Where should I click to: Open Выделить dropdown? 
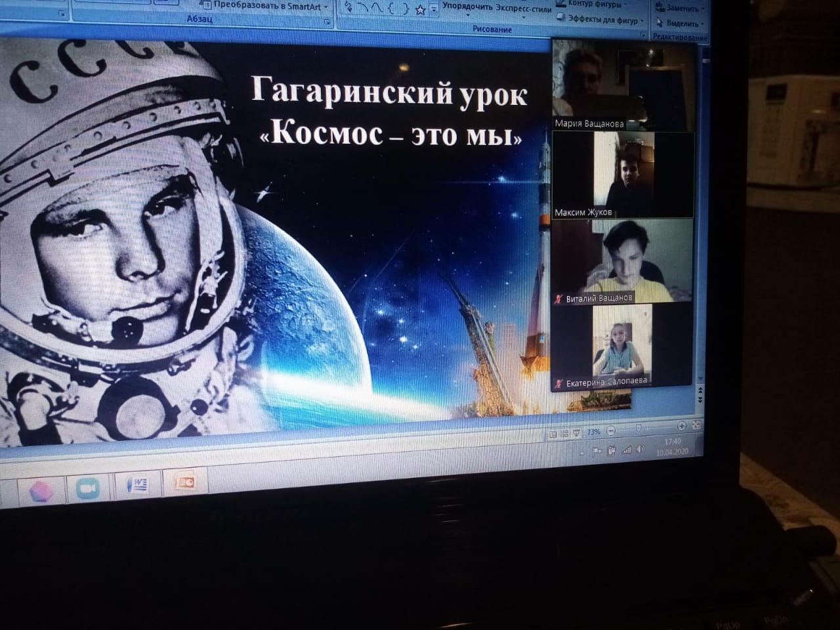[x=680, y=23]
